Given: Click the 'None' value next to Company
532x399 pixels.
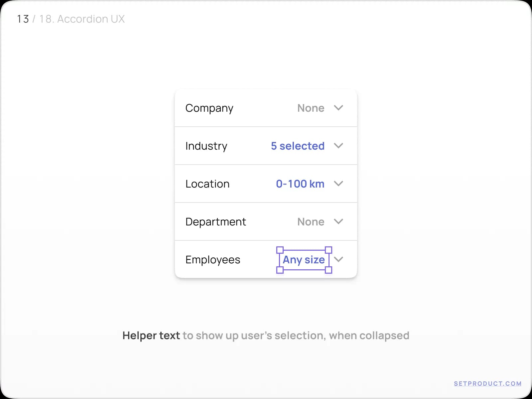Looking at the screenshot, I should click(x=311, y=108).
